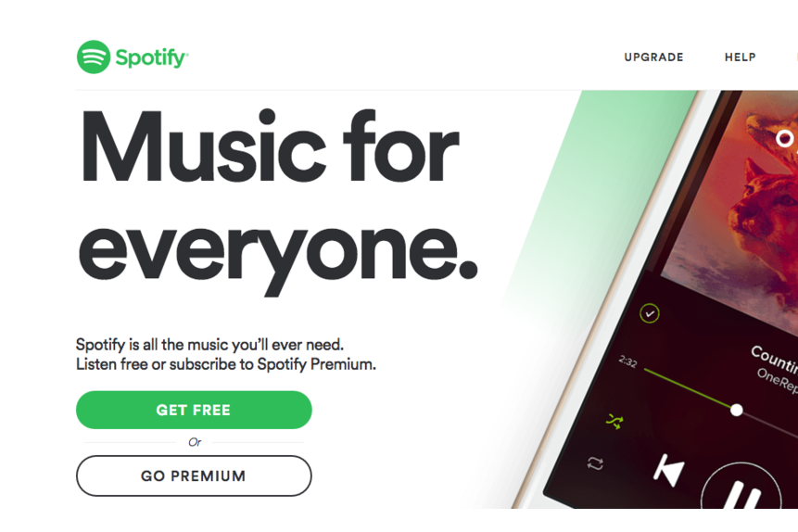This screenshot has width=798, height=532.
Task: Click the green Spotify circle logo
Action: click(x=93, y=57)
